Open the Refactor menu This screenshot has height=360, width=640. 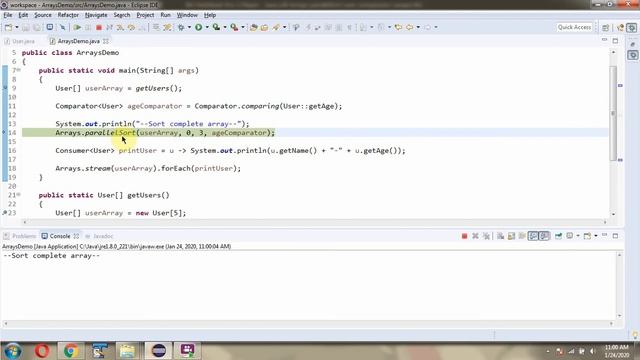[68, 15]
